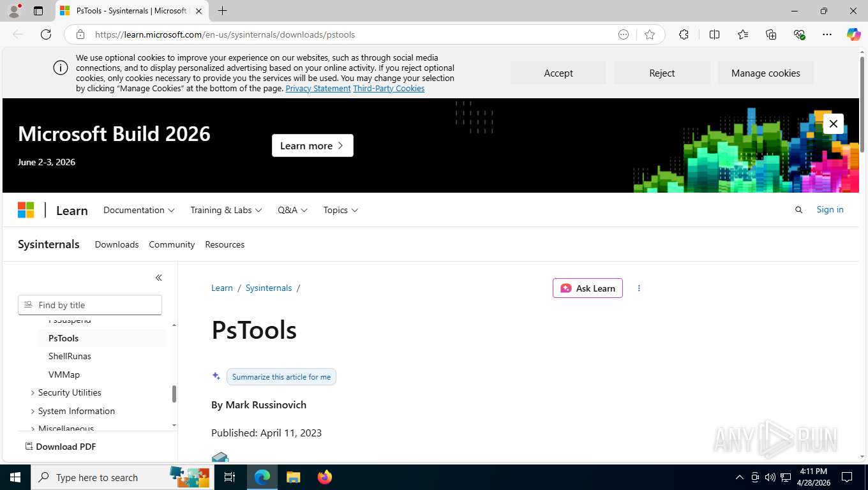Open the Third-Party Cookies link
This screenshot has width=868, height=490.
[x=389, y=89]
